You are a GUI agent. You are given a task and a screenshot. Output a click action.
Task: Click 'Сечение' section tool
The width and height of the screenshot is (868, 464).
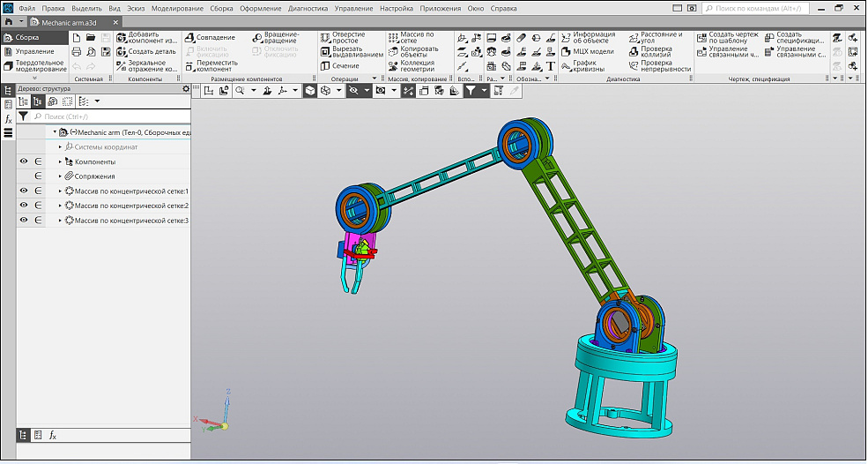click(x=338, y=66)
